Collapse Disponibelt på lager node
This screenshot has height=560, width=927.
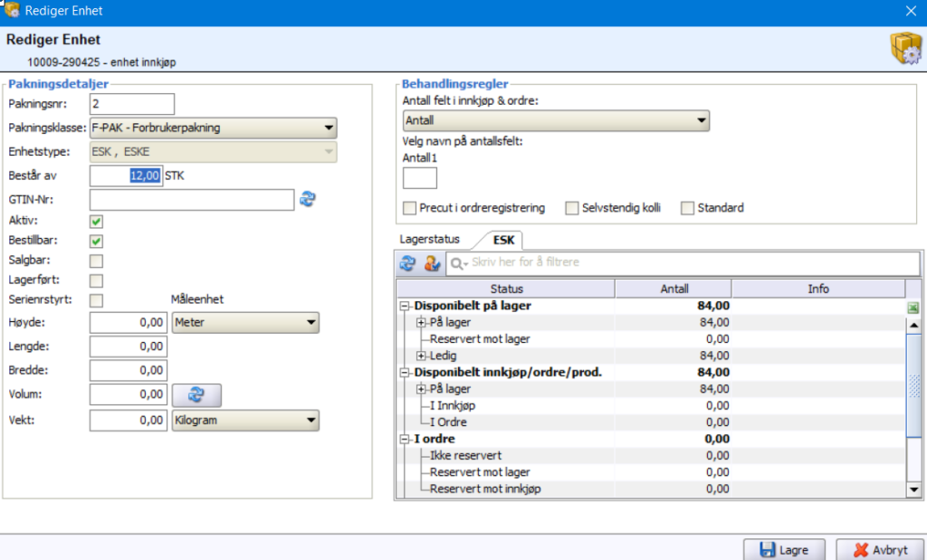[x=405, y=306]
